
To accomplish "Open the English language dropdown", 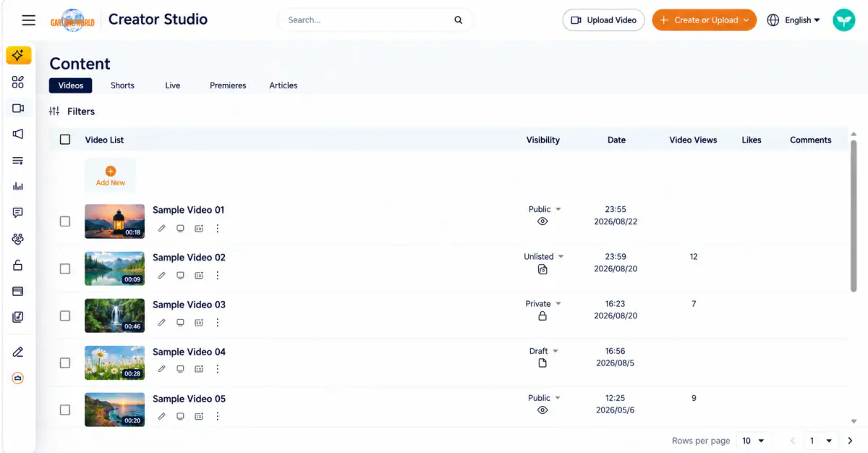I will (x=793, y=20).
